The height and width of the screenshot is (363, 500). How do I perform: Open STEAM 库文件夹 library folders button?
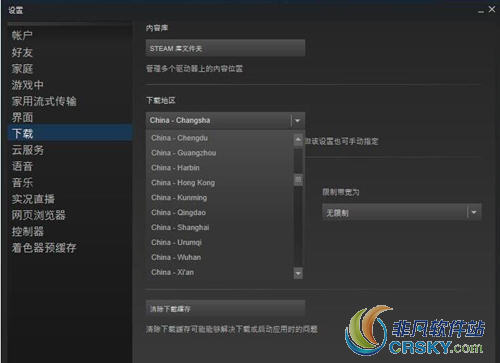pyautogui.click(x=225, y=48)
